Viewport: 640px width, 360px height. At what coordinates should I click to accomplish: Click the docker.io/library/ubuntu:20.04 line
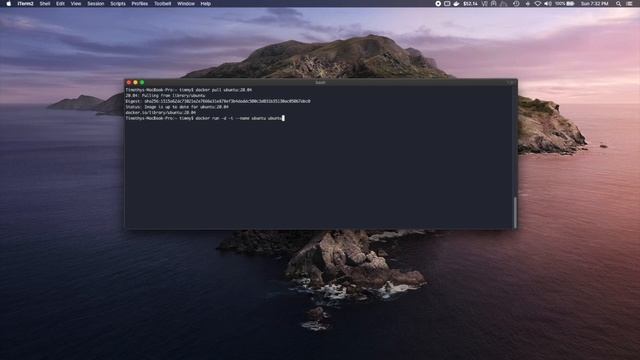pyautogui.click(x=160, y=113)
